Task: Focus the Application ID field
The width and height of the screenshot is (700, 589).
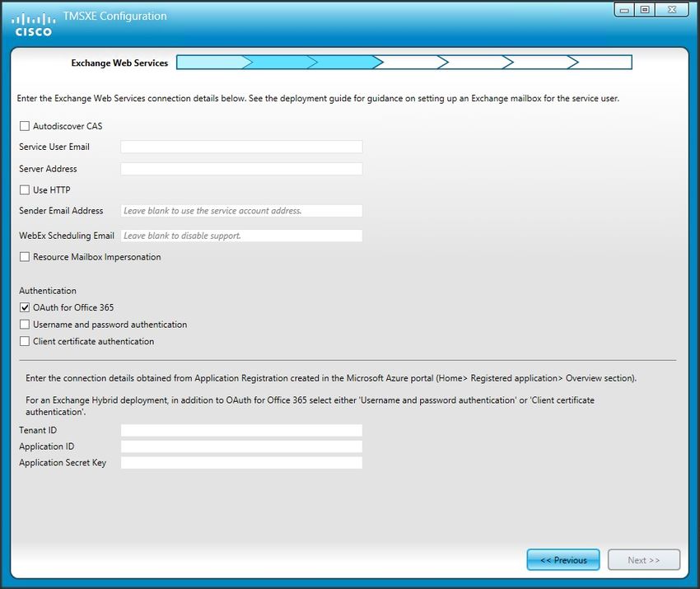Action: coord(241,446)
